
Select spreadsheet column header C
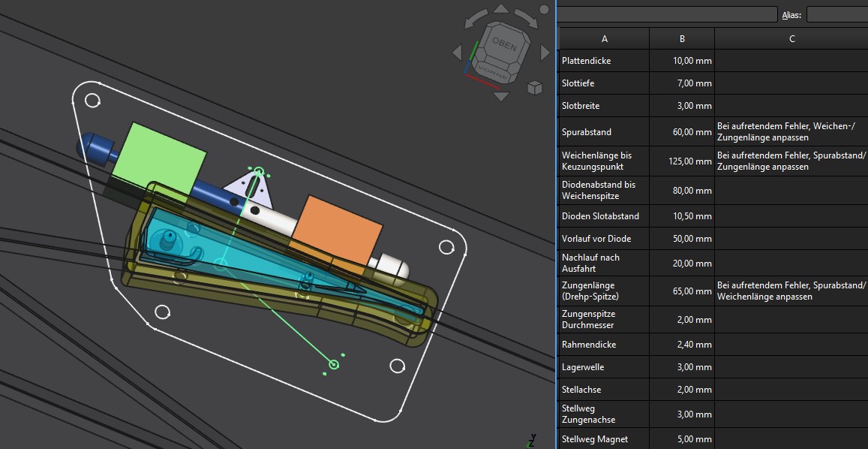(x=791, y=39)
